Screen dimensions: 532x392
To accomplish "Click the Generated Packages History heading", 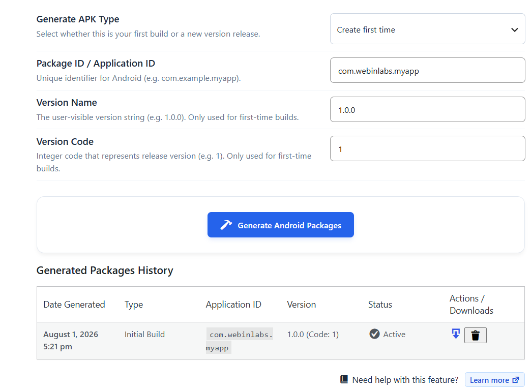I will 105,270.
